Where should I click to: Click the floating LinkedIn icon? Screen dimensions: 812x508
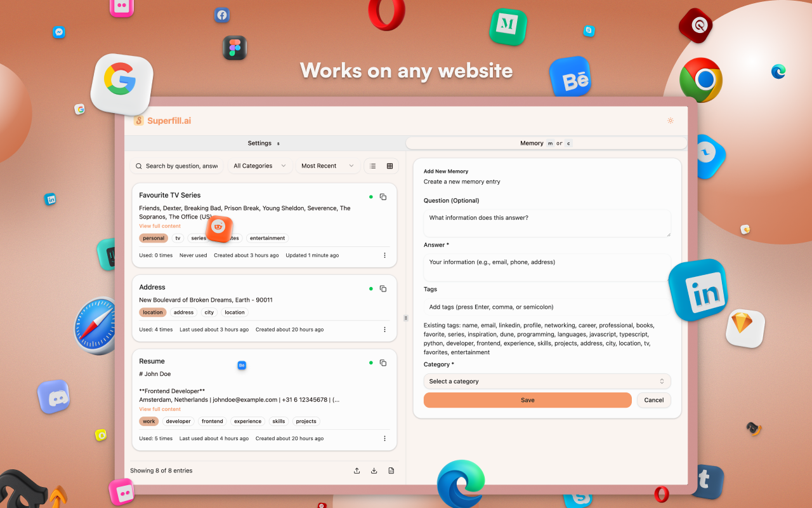coord(698,290)
